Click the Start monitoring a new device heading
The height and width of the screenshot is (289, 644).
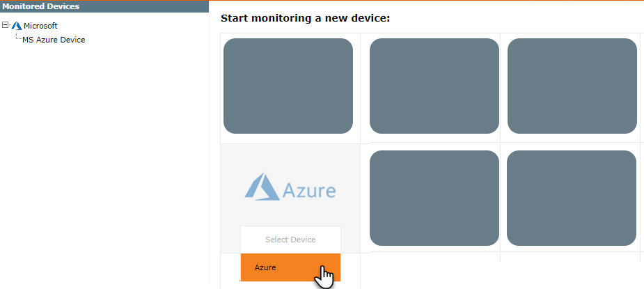point(305,19)
